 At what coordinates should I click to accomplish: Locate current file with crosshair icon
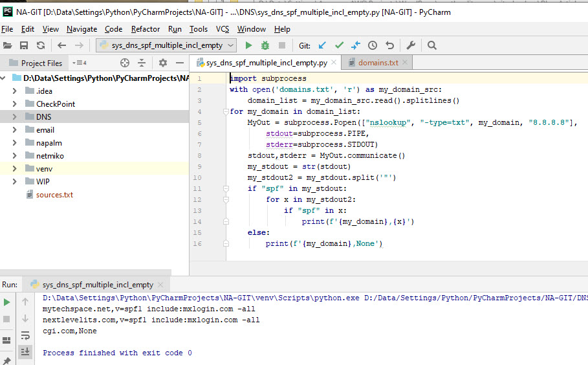click(x=125, y=63)
